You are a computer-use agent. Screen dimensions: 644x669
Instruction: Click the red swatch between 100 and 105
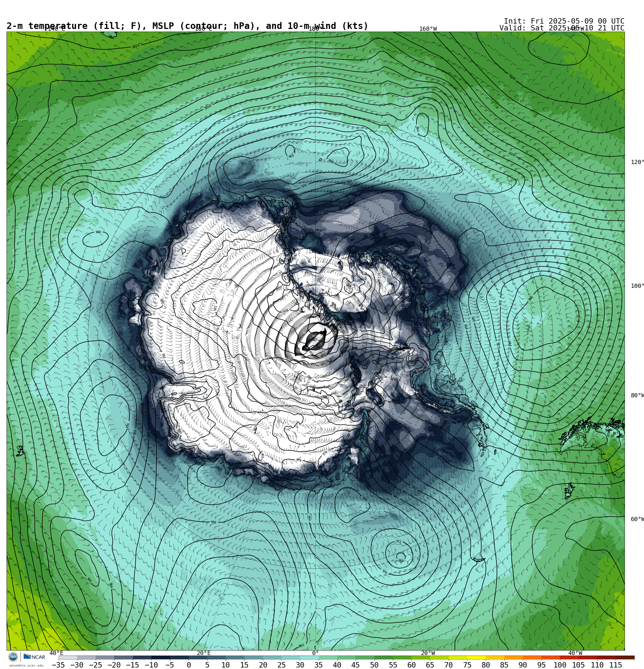pos(569,657)
